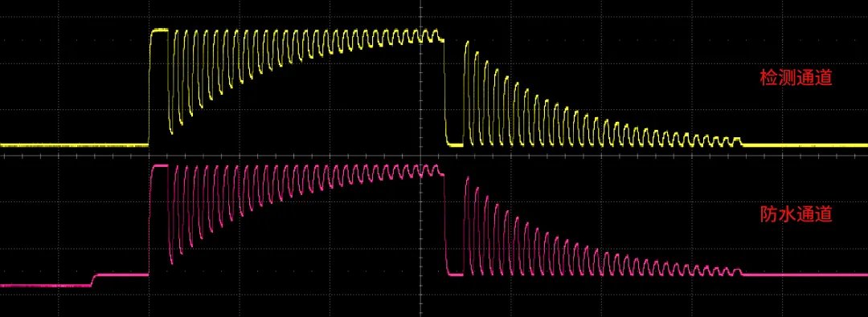The height and width of the screenshot is (317, 868).
Task: Click the yellow low flat segment after falling edge
Action: 456,145
